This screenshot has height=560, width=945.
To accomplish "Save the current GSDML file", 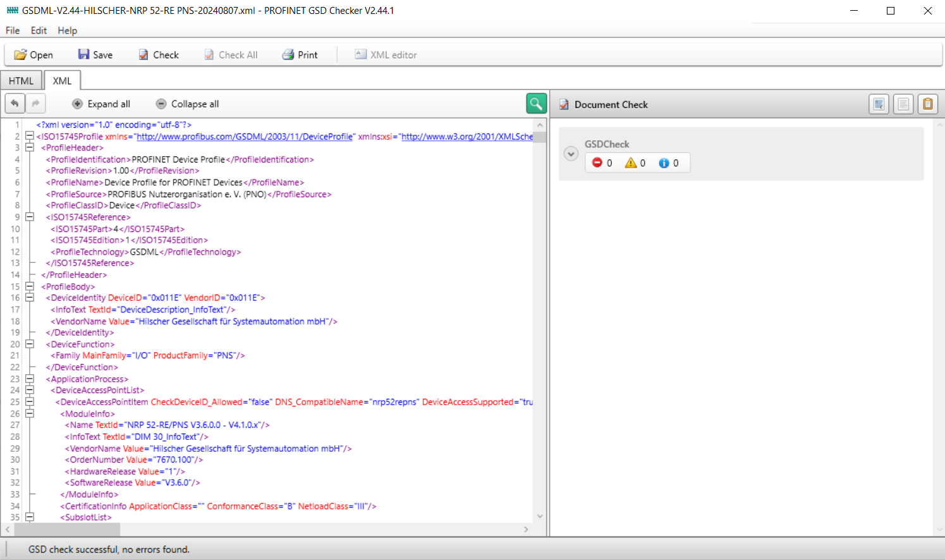I will coord(95,55).
